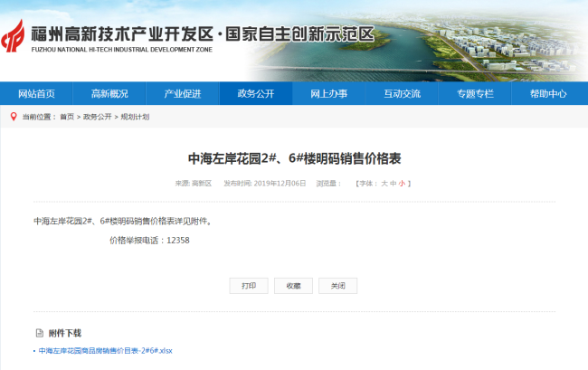This screenshot has width=588, height=370.
Task: Click the site title 福州高新技术产业开发区
Action: [122, 34]
